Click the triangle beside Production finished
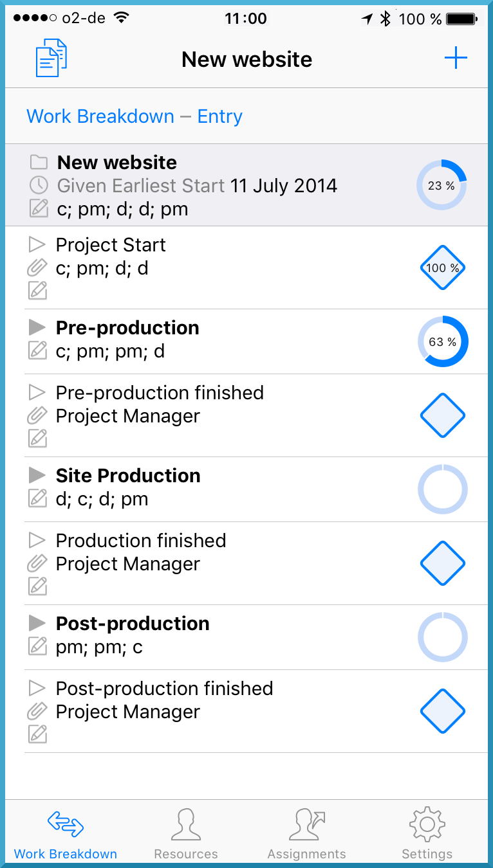 click(x=37, y=540)
